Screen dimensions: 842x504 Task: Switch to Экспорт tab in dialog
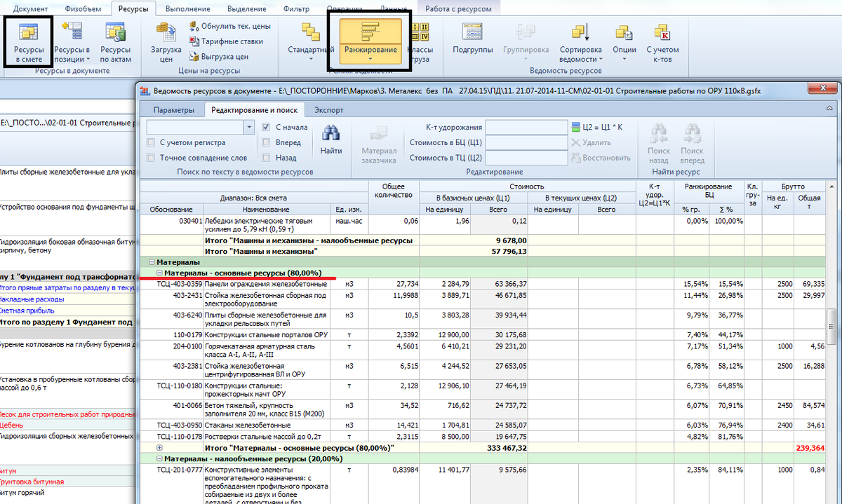(x=329, y=110)
